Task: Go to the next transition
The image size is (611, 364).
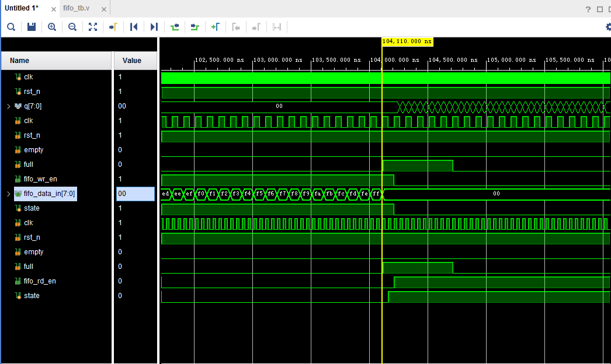Action: tap(195, 27)
